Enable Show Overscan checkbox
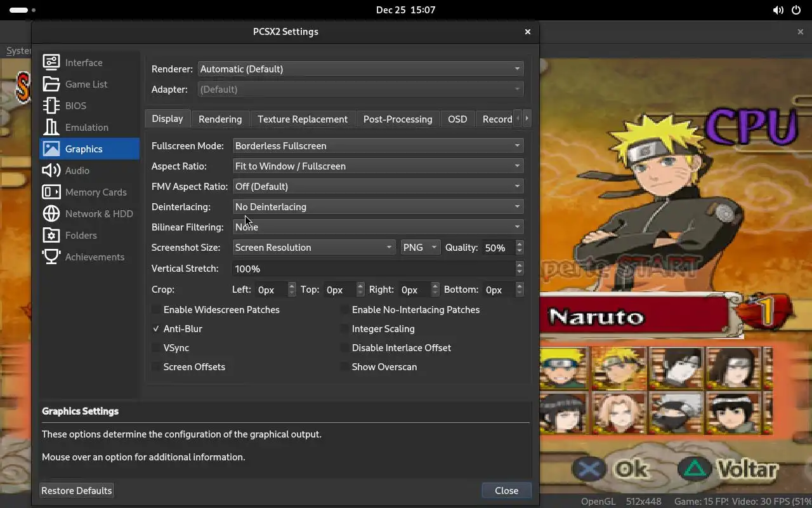This screenshot has width=812, height=508. 344,367
